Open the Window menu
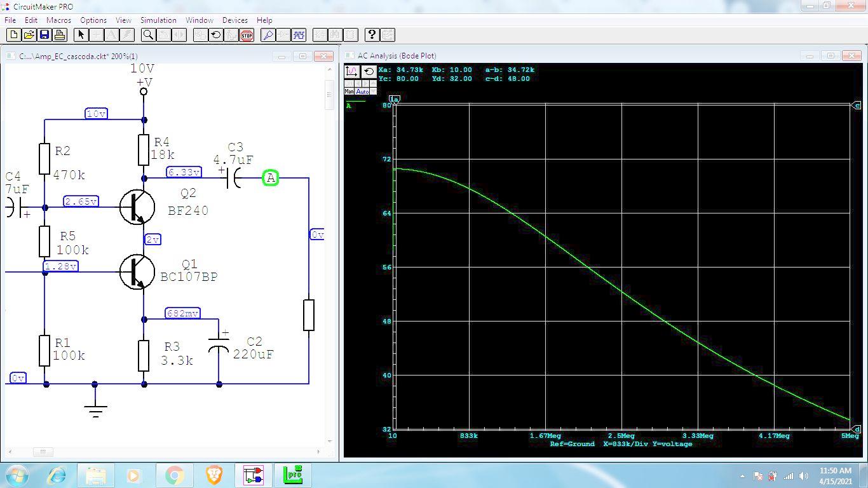 tap(199, 20)
